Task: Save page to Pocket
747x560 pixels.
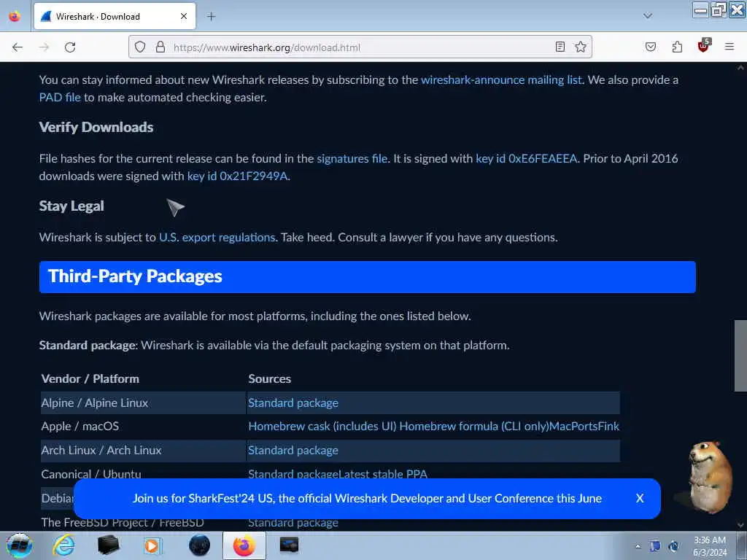Action: 650,47
